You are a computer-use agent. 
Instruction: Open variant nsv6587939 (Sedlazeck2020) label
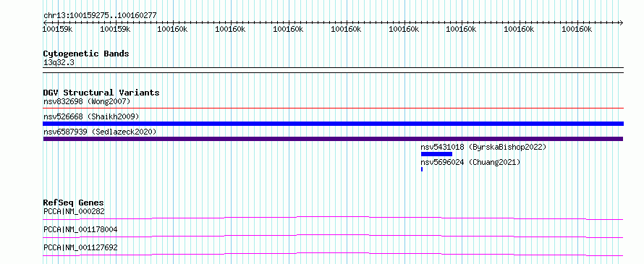coord(100,132)
